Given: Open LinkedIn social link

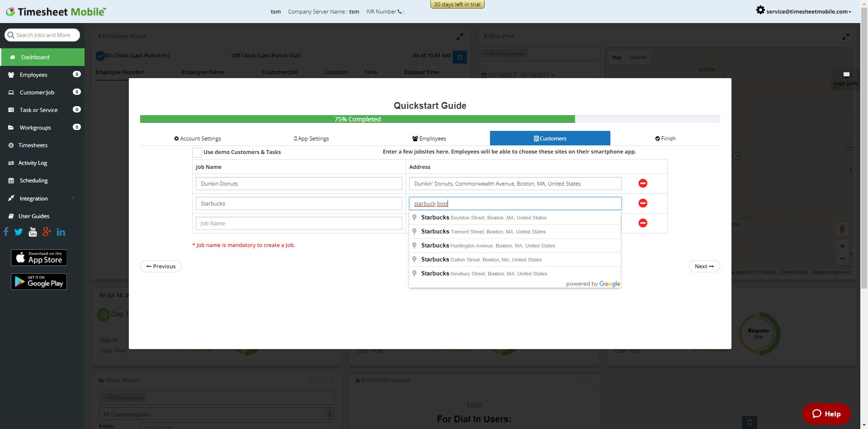Looking at the screenshot, I should tap(61, 232).
